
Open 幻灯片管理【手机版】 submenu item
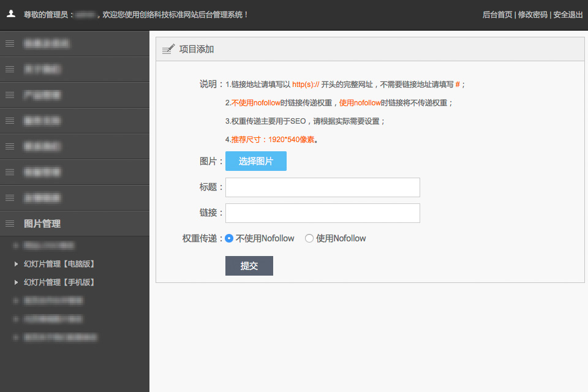[59, 282]
